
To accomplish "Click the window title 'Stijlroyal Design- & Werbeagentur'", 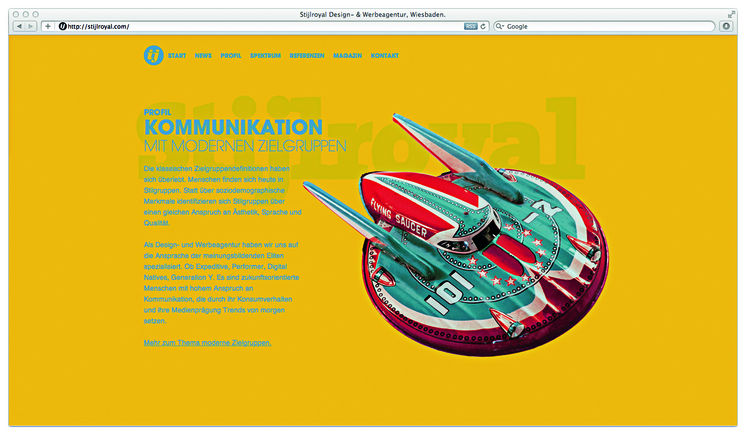I will (x=373, y=14).
